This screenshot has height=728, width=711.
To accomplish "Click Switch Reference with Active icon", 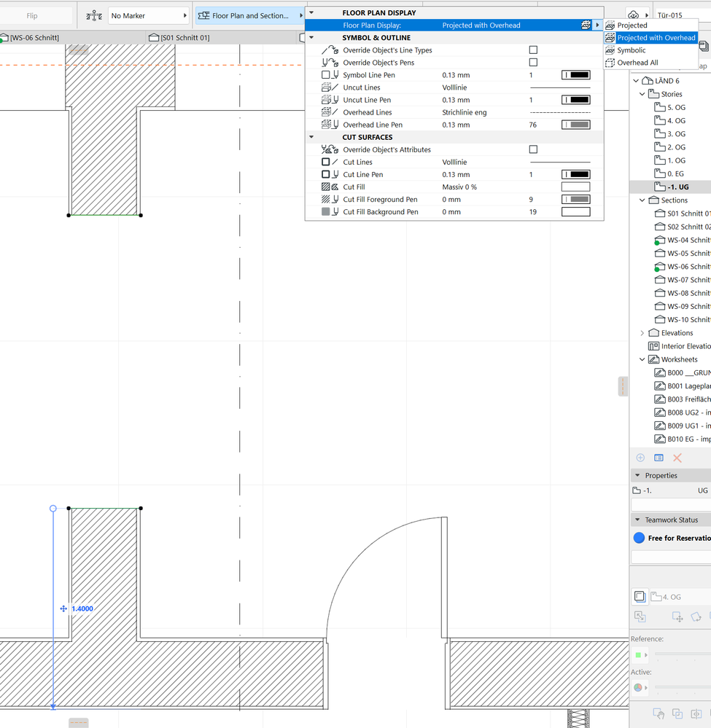I will pos(640,617).
